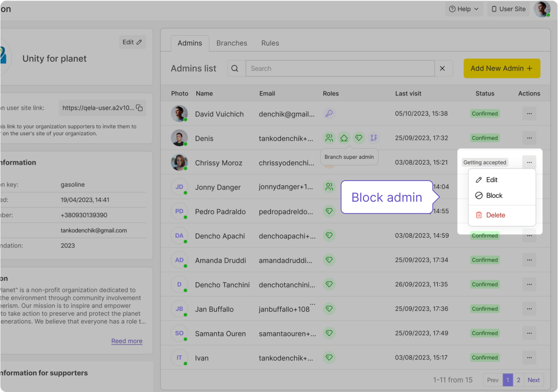Click Denis's branch role icon

374,138
